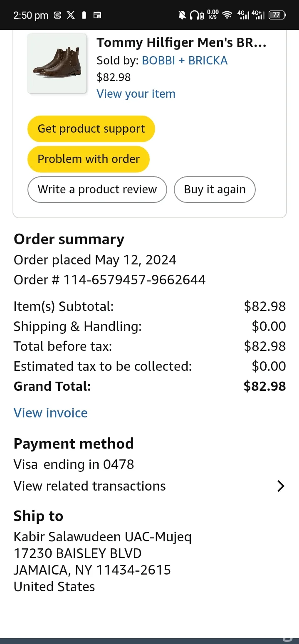Tap the first 4G signal icon
299x644 pixels.
tap(243, 15)
